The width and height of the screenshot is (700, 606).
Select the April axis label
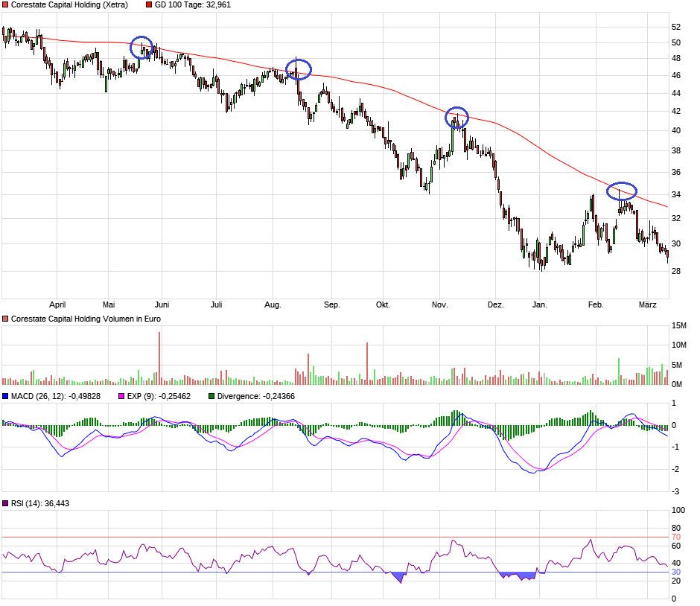[x=58, y=304]
